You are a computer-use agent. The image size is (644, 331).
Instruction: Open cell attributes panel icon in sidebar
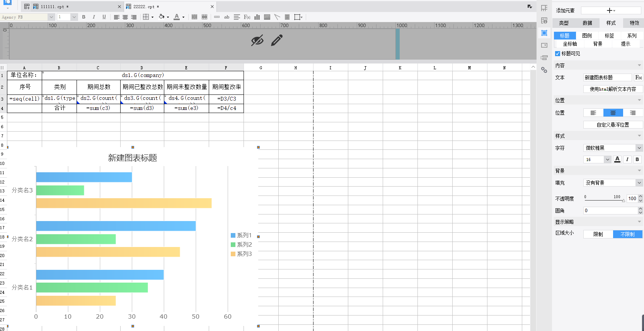point(544,8)
